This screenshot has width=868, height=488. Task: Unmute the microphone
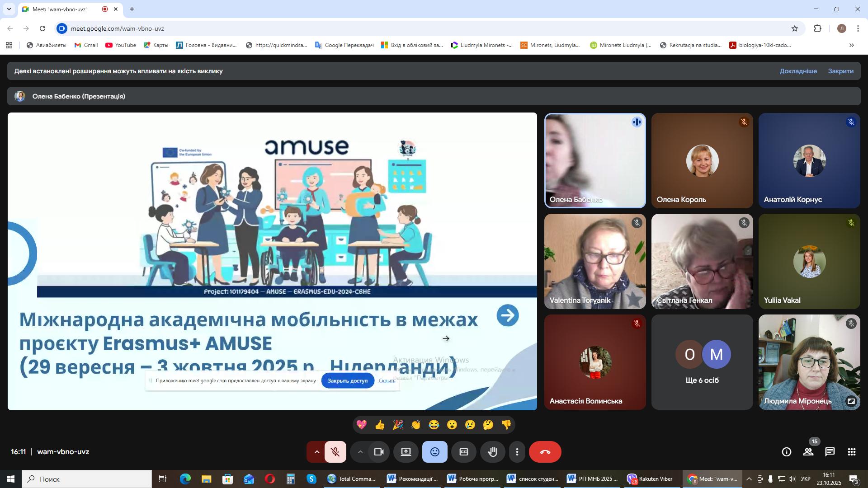click(x=335, y=452)
